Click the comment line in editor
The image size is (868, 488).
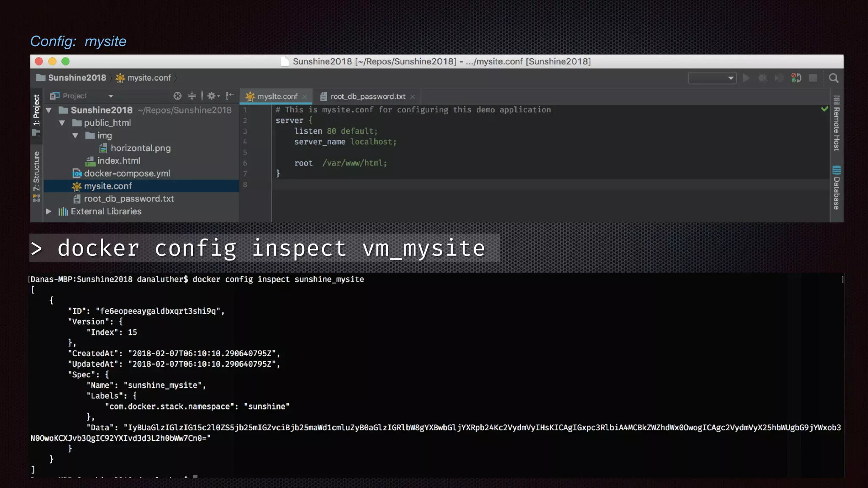coord(413,110)
